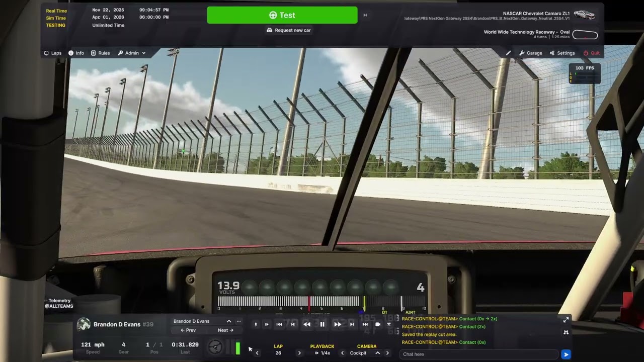Click Request new car
This screenshot has height=362, width=644.
288,30
